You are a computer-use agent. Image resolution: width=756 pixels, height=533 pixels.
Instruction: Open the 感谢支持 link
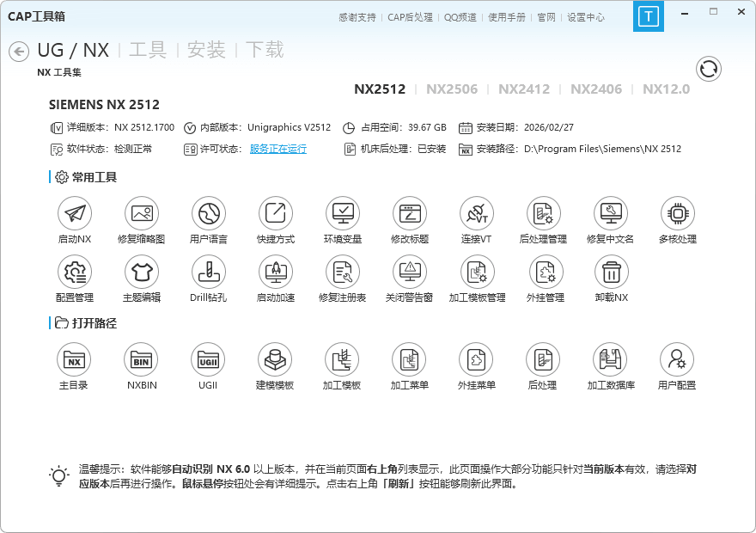(357, 17)
